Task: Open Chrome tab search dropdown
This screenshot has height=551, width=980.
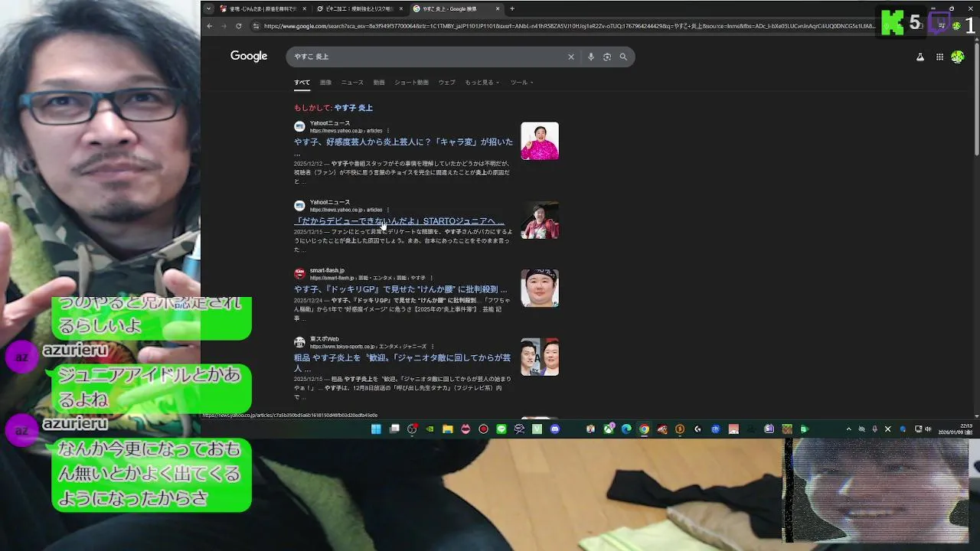Action: pos(208,8)
